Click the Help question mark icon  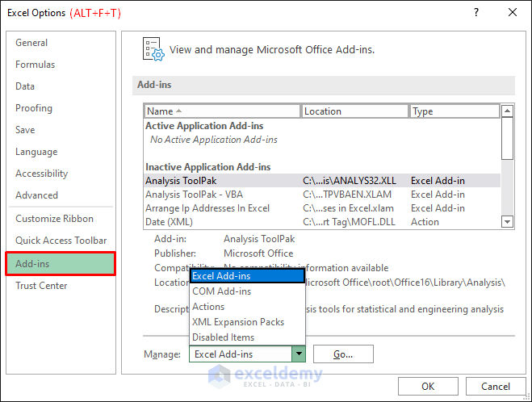pyautogui.click(x=476, y=12)
